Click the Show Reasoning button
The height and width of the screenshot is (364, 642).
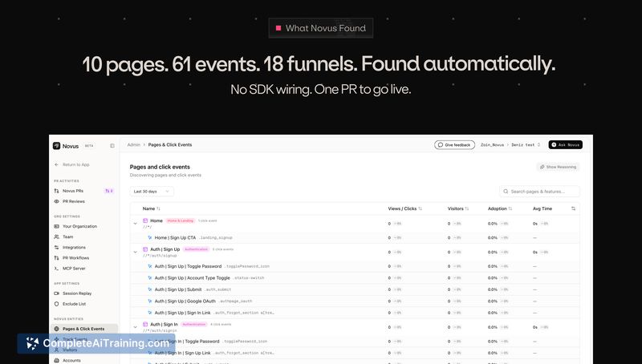pos(558,167)
